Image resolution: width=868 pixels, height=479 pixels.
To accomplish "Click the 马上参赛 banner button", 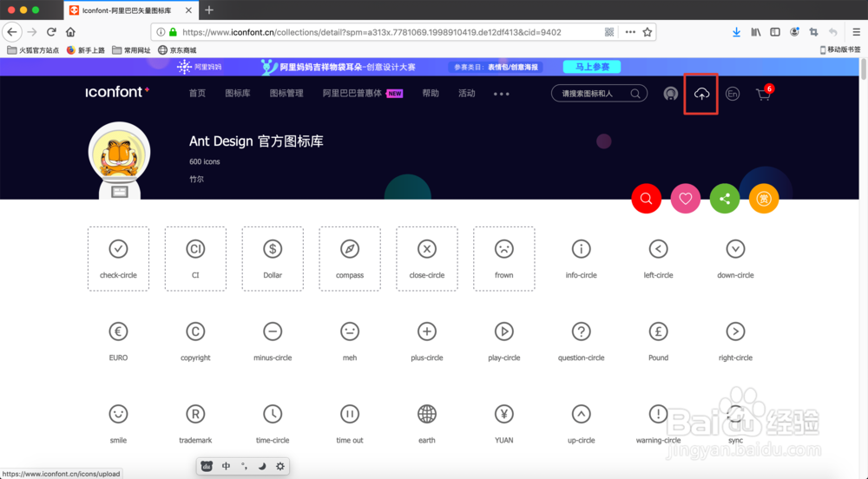I will [x=592, y=67].
